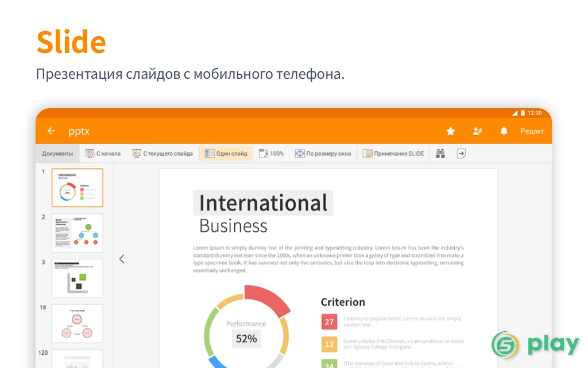The width and height of the screenshot is (588, 368).
Task: Click the Criterion heading
Action: pyautogui.click(x=343, y=302)
